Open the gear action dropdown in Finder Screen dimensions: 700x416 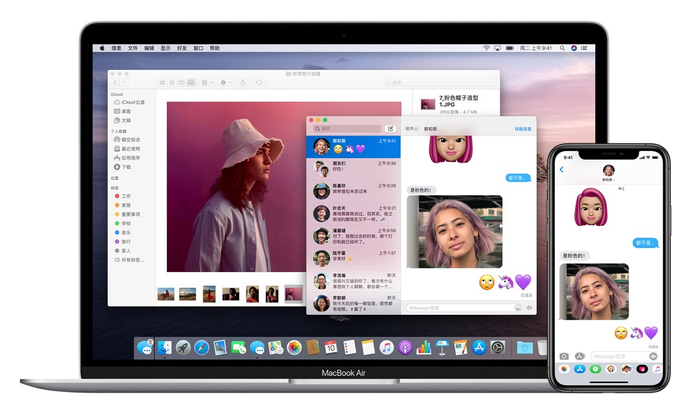pos(226,83)
